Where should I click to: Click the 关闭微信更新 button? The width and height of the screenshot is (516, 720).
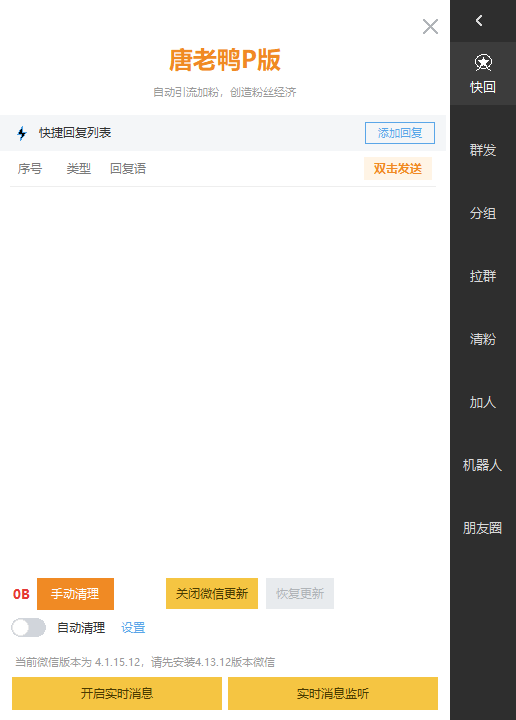[x=212, y=593]
